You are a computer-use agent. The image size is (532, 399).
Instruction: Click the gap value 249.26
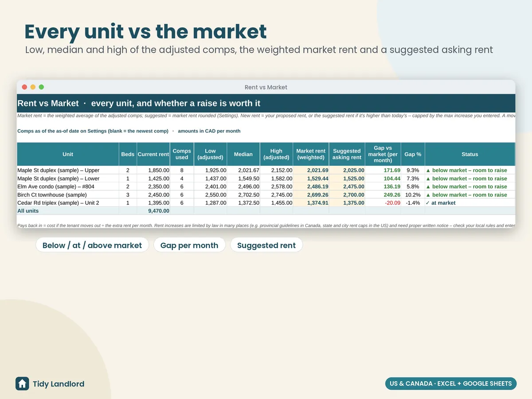[x=383, y=195]
